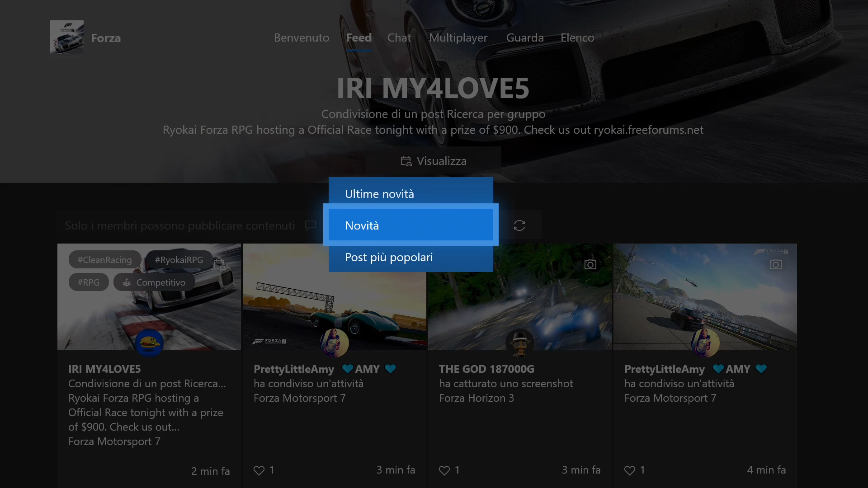Click the #RyokaiRPG tag

(179, 260)
